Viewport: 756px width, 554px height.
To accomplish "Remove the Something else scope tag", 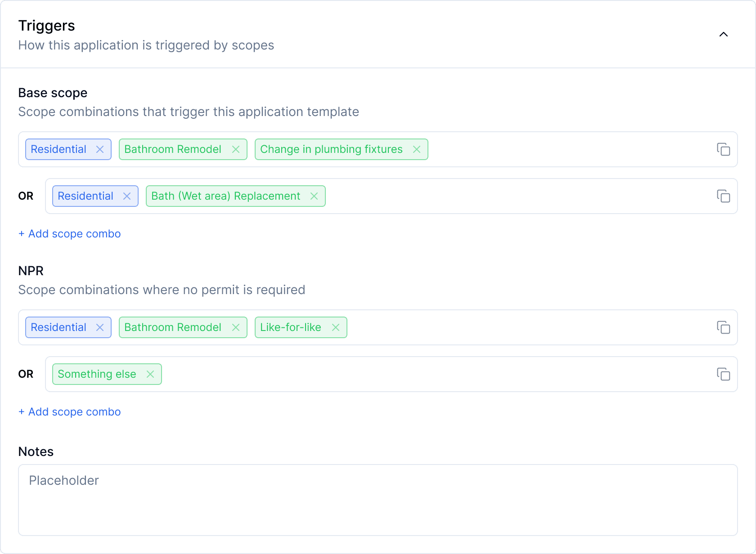I will [x=150, y=374].
